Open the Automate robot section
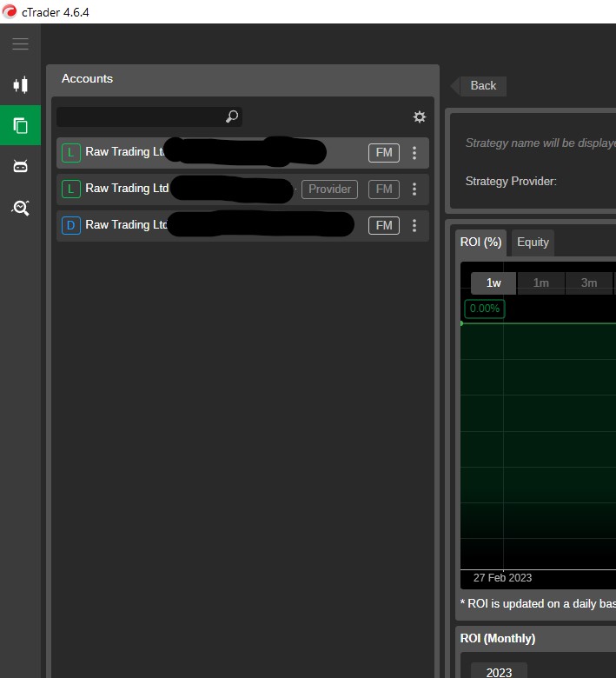The width and height of the screenshot is (616, 678). coord(20,166)
